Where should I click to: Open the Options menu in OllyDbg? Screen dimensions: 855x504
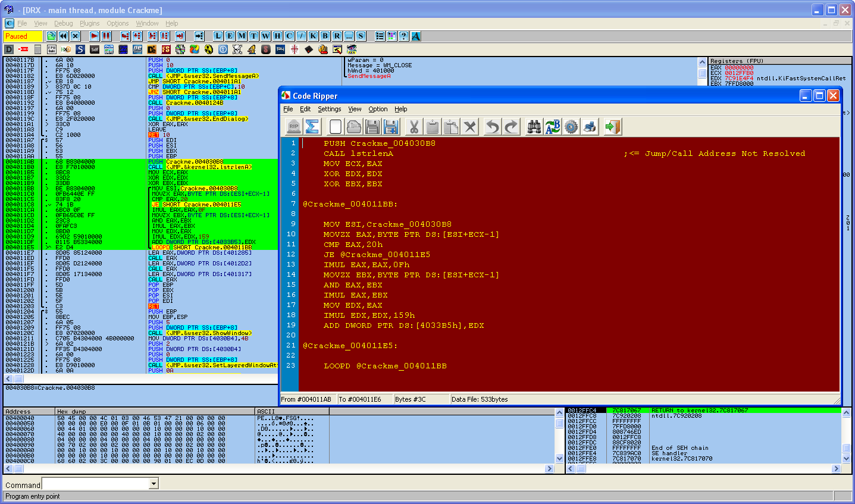pos(118,23)
